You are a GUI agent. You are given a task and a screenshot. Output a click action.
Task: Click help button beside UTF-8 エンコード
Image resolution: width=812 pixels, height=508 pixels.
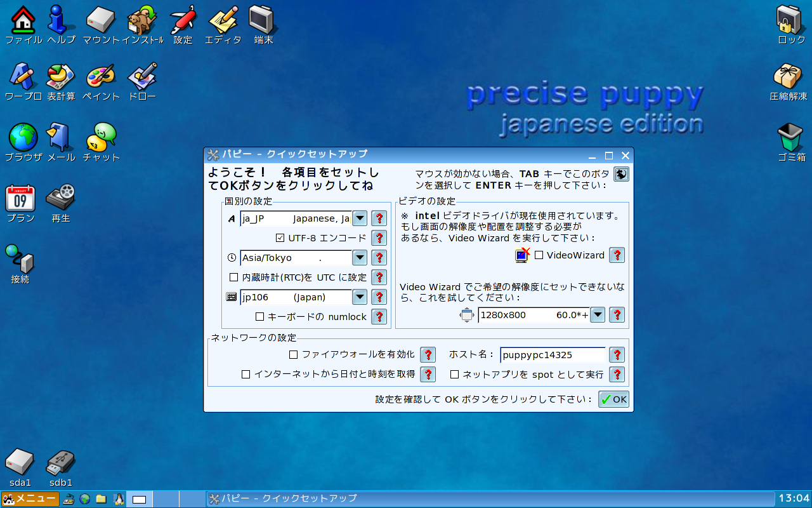click(x=379, y=238)
